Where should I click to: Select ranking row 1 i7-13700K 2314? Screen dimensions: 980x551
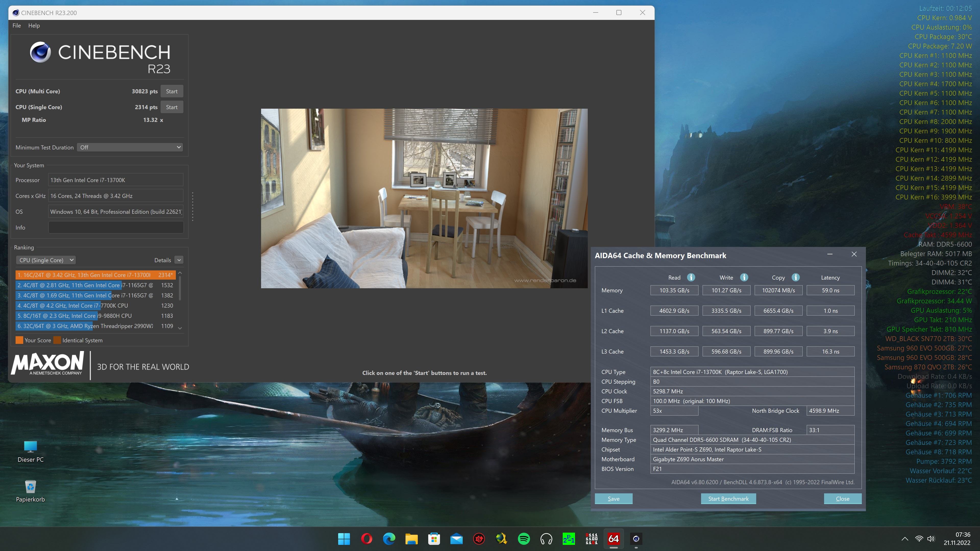95,275
